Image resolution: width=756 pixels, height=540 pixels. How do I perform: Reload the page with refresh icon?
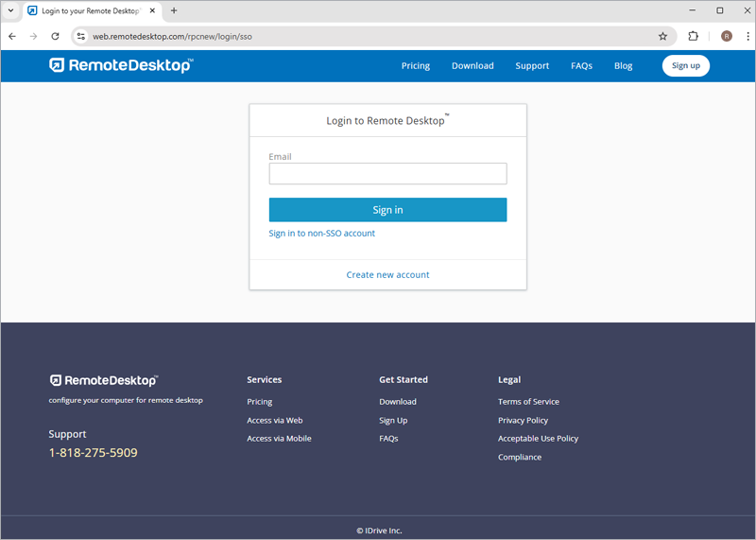(55, 37)
